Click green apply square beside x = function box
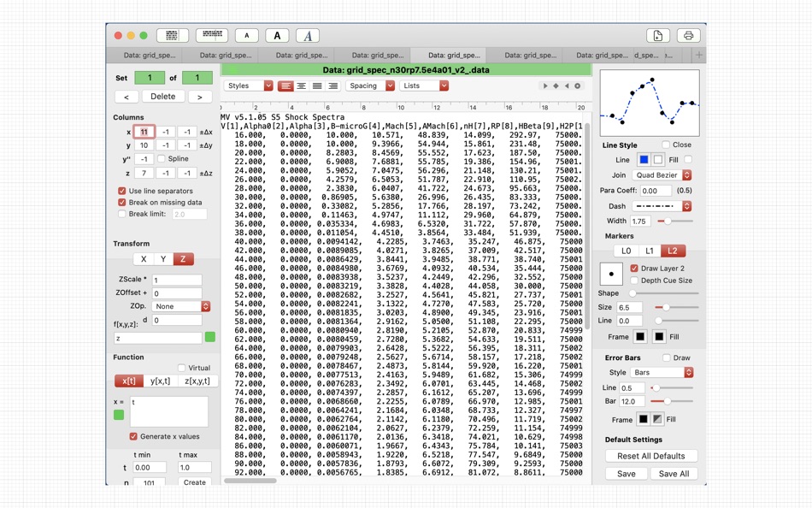 [119, 415]
